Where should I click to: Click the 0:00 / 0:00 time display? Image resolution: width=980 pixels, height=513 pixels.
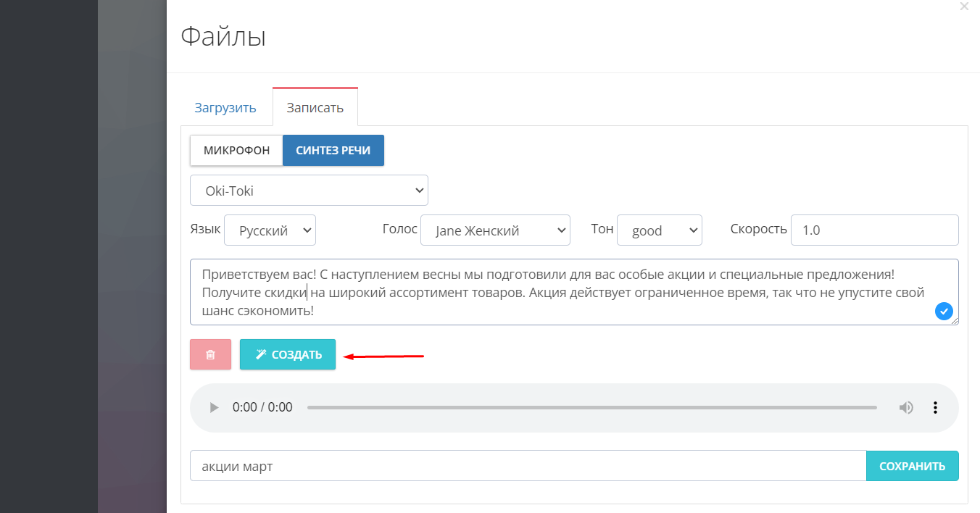(x=262, y=408)
